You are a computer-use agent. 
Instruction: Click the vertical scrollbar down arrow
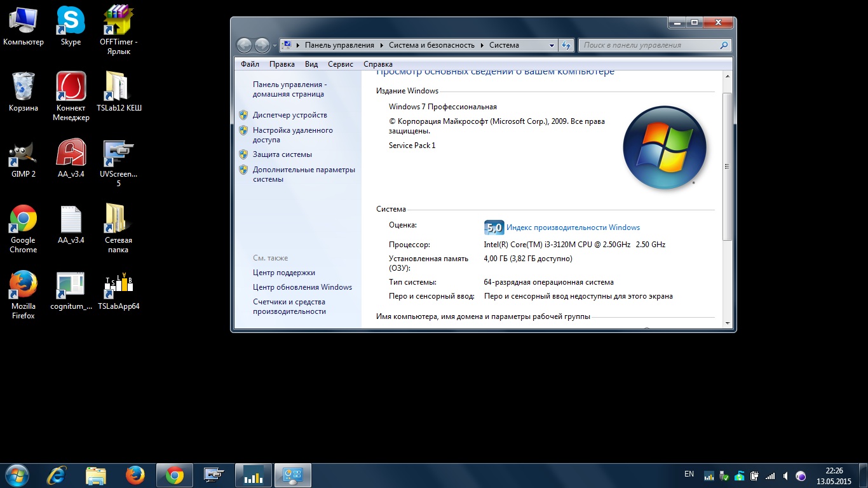tap(728, 323)
